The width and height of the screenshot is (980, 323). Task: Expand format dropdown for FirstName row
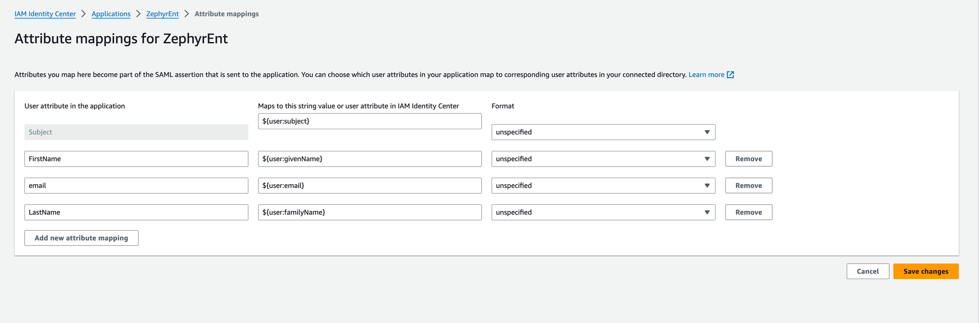click(603, 159)
